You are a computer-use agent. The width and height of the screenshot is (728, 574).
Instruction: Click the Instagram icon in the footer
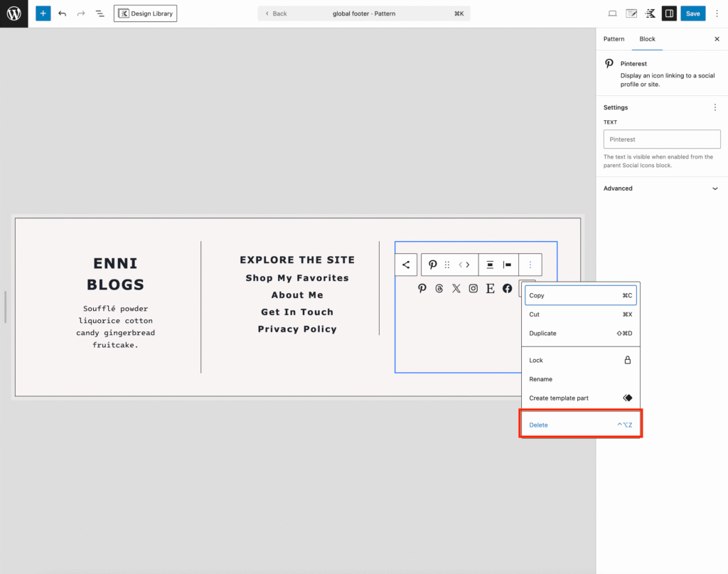473,288
